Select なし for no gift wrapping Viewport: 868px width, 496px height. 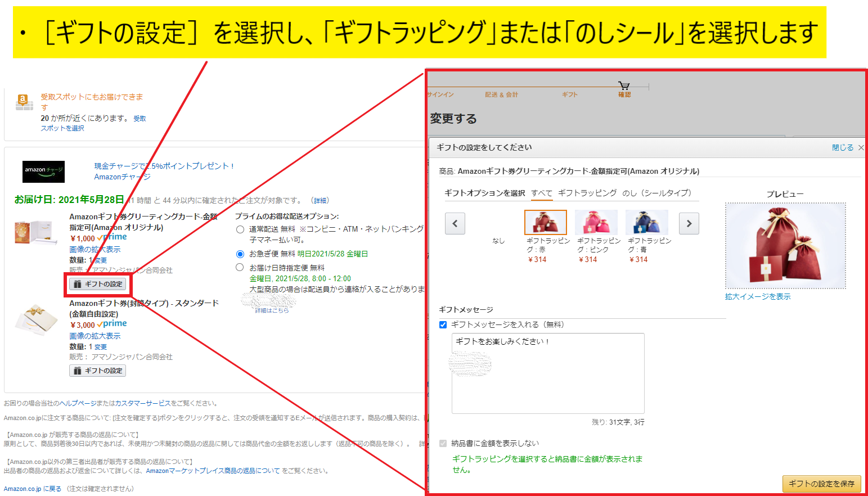pyautogui.click(x=498, y=241)
